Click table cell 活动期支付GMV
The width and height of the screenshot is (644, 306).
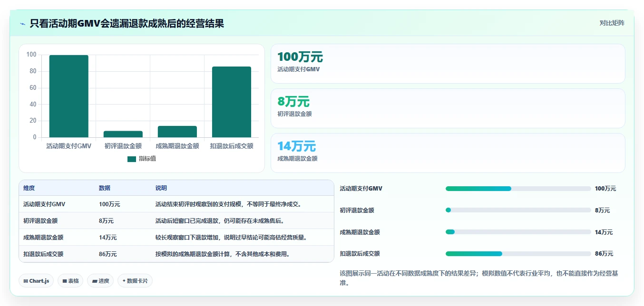pos(44,204)
